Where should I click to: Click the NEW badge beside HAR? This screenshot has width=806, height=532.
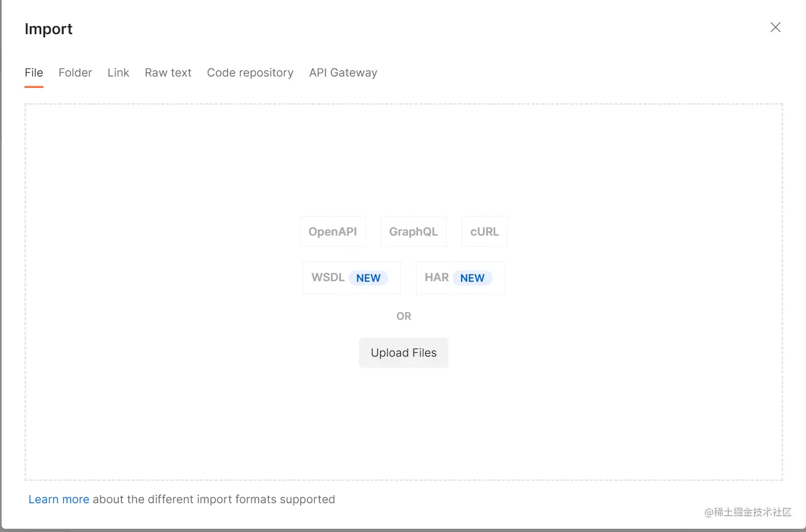[473, 278]
